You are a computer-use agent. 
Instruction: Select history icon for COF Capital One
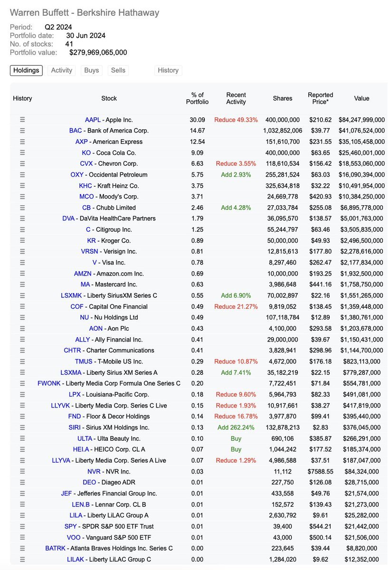(22, 307)
